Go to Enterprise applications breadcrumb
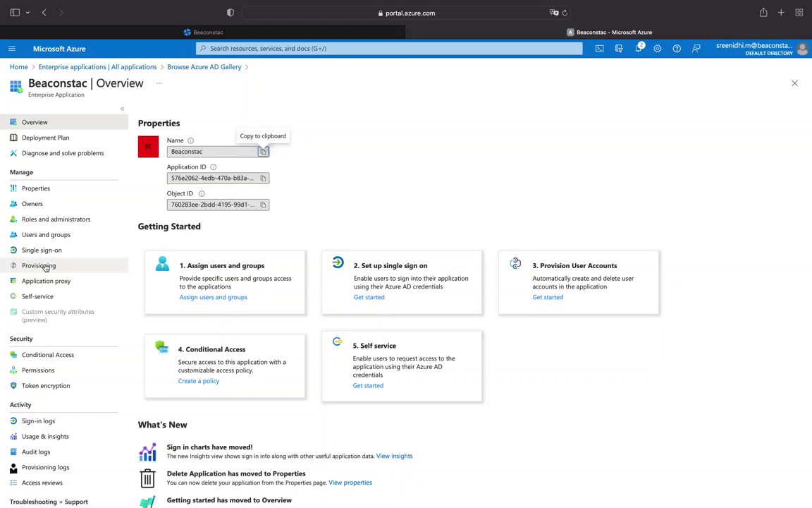 (97, 67)
